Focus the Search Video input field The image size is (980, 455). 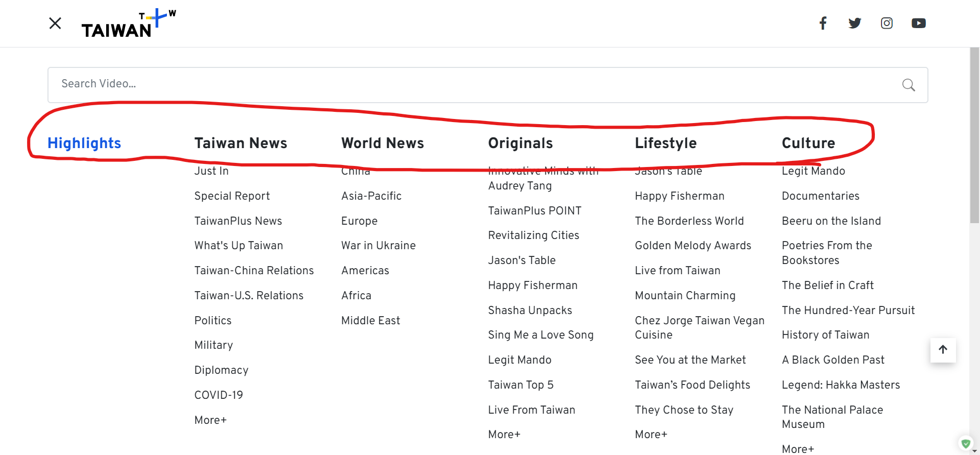click(488, 85)
